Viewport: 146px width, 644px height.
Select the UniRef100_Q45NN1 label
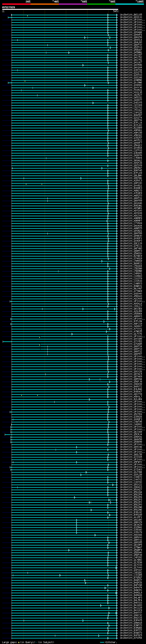coord(131,53)
